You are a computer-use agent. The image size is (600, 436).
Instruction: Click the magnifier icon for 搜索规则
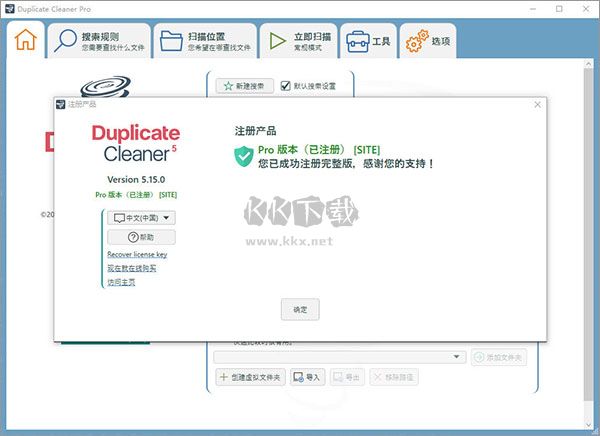65,42
